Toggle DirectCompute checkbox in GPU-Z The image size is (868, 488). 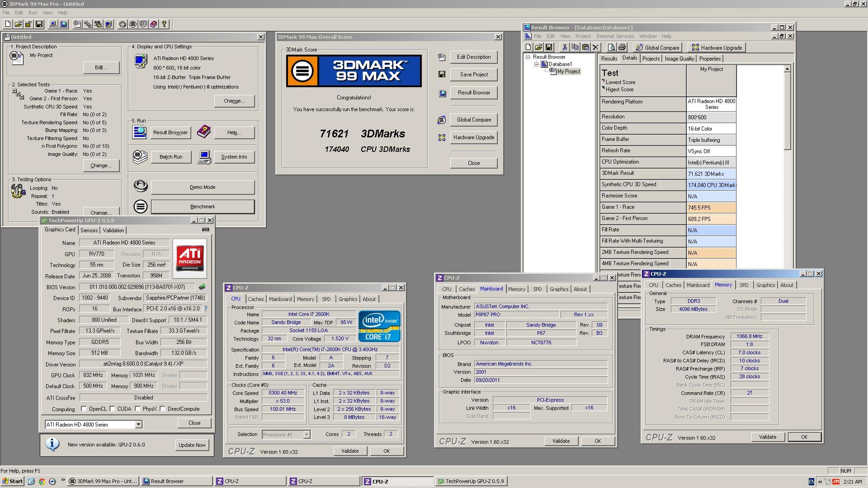[x=162, y=409]
